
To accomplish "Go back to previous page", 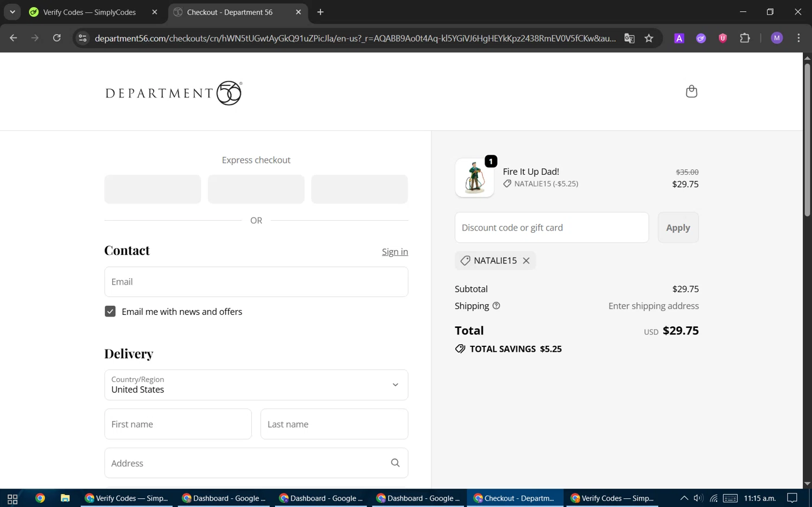I will click(14, 38).
